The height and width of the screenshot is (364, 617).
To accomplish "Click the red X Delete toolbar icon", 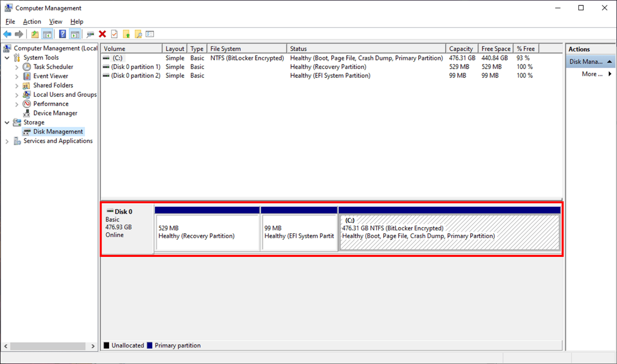I will pos(102,34).
